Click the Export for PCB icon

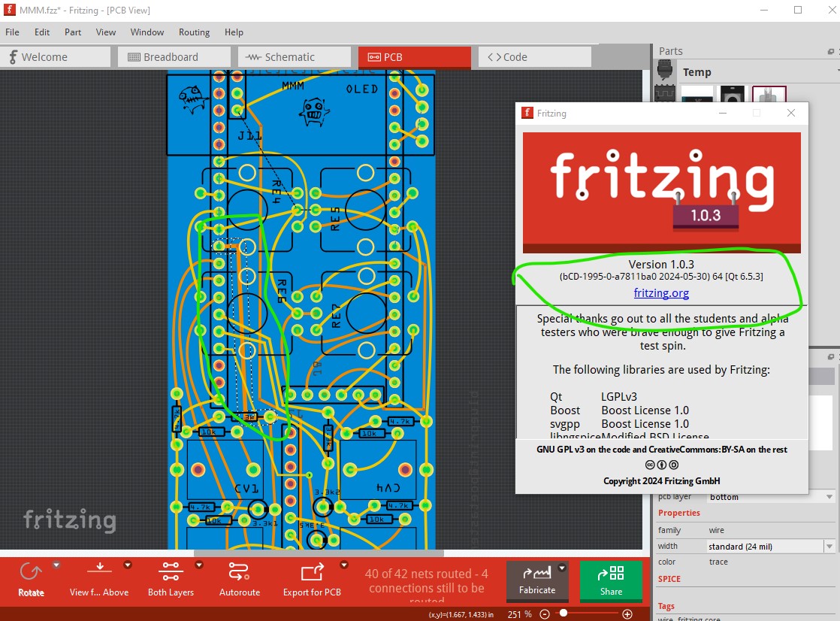(312, 573)
